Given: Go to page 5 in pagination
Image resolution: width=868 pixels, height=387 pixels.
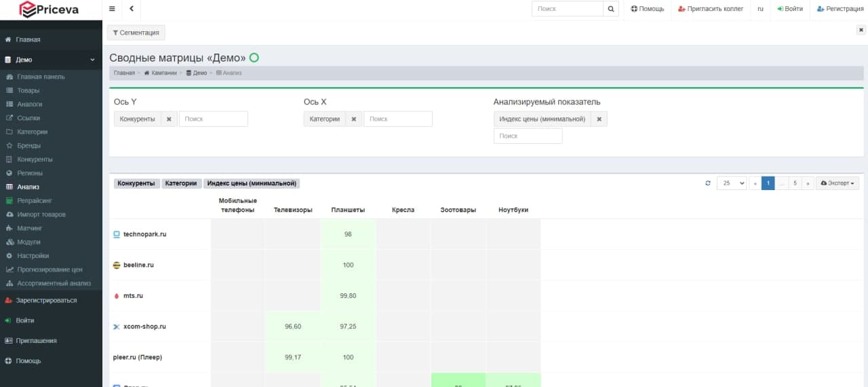Looking at the screenshot, I should [795, 183].
